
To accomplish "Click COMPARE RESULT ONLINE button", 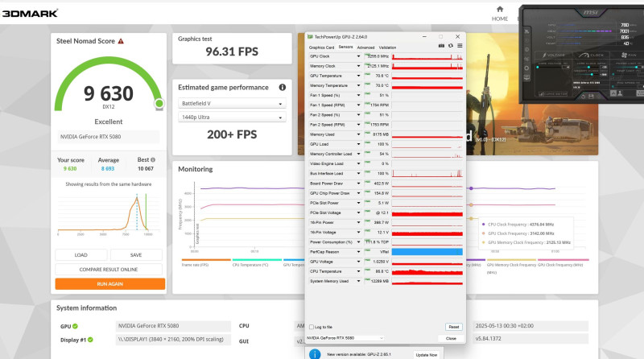I will coord(109,270).
